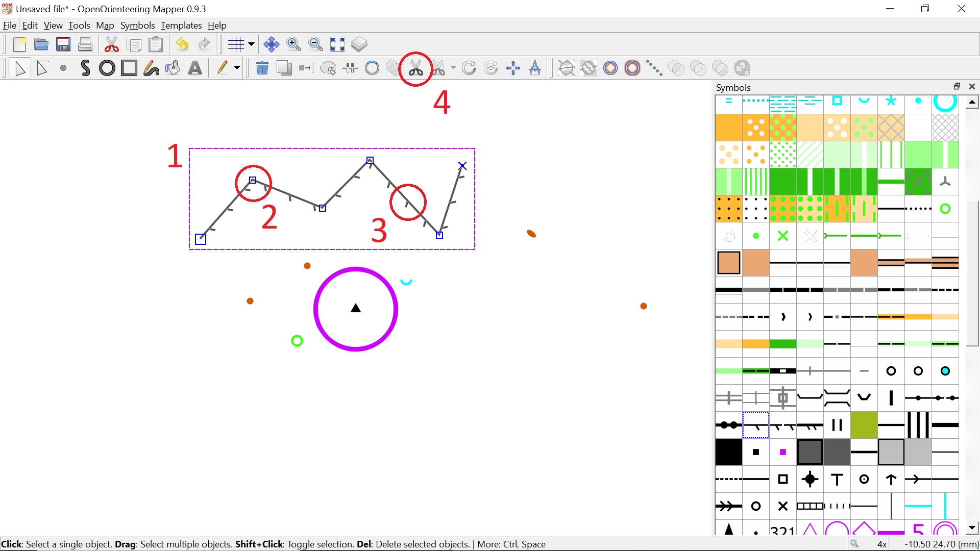Screen dimensions: 980x551
Task: Open the Symbols menu
Action: coord(137,26)
